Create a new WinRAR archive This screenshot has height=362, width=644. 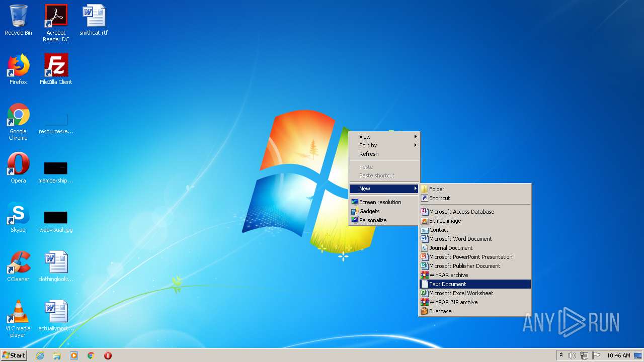[475, 275]
